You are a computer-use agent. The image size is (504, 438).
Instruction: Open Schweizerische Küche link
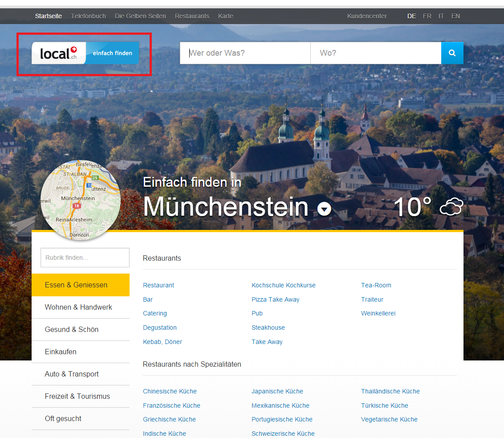[283, 434]
